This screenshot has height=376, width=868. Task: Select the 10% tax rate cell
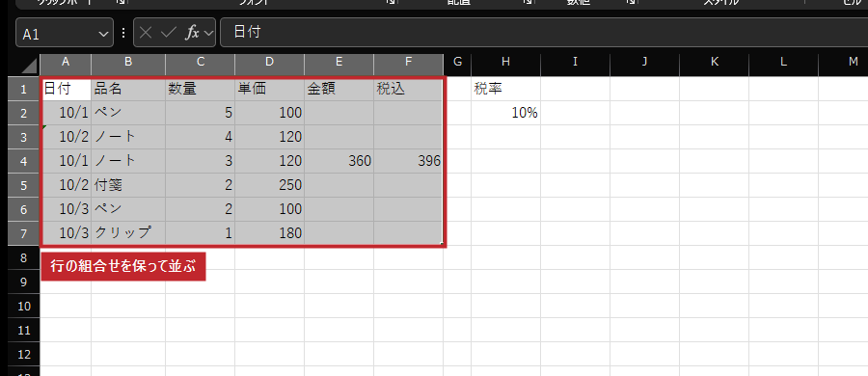coord(506,113)
